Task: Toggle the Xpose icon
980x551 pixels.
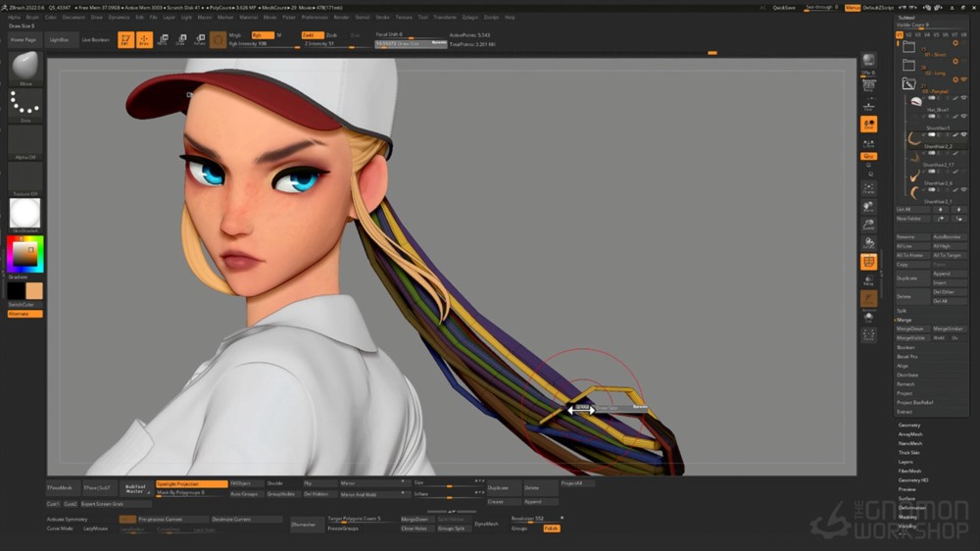Action: (x=868, y=336)
